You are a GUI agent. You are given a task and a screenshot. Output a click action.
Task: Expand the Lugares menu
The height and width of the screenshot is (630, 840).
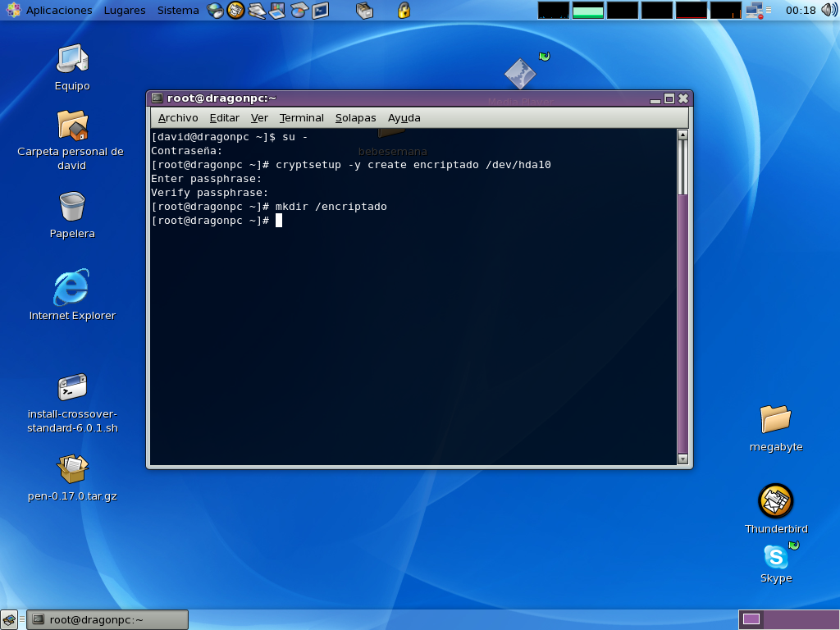(125, 11)
